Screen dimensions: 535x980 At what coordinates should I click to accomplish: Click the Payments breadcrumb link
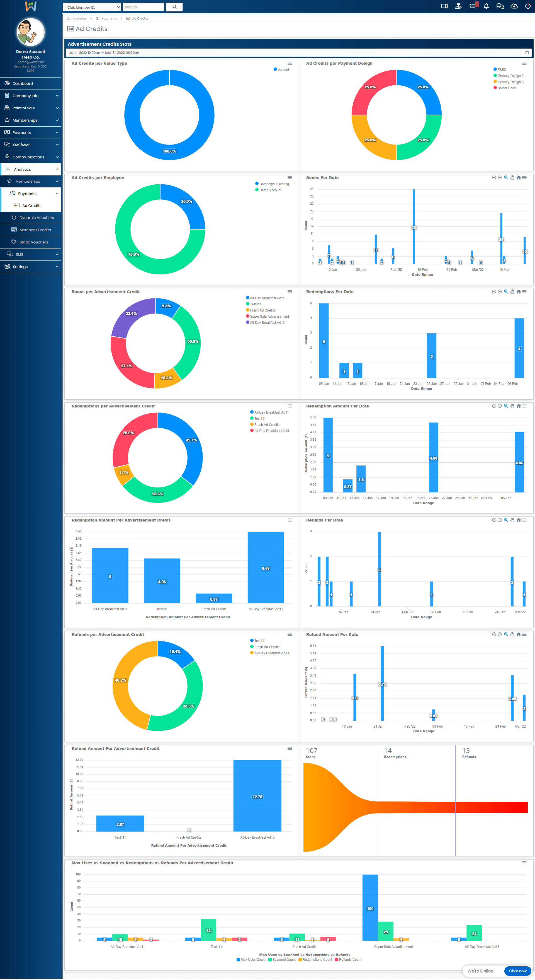click(109, 18)
